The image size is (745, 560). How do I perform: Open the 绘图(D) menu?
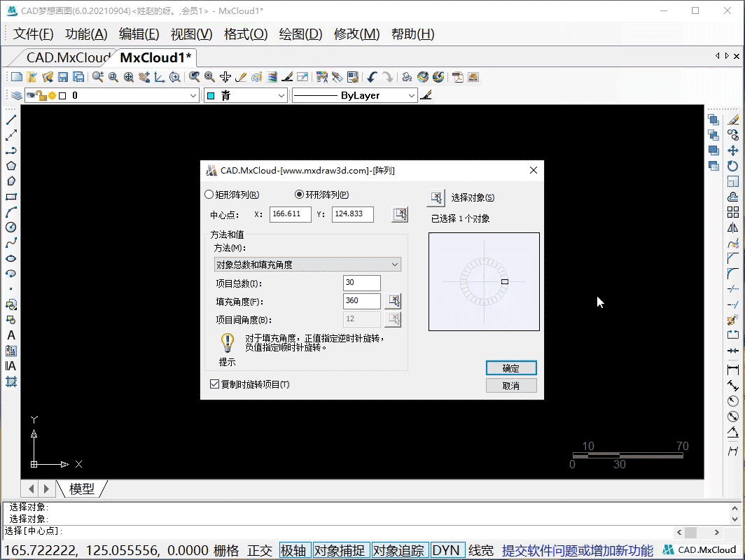[x=301, y=34]
